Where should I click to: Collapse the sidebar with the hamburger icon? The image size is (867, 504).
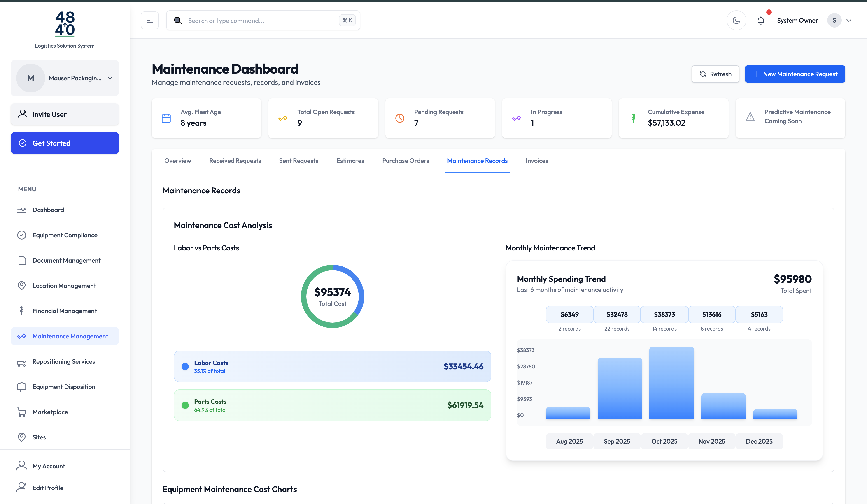(150, 20)
